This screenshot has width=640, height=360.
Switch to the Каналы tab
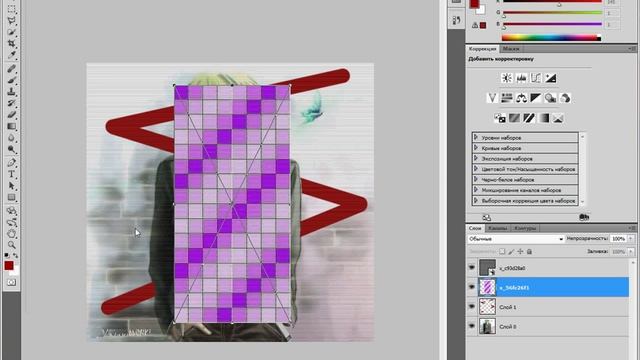(497, 228)
